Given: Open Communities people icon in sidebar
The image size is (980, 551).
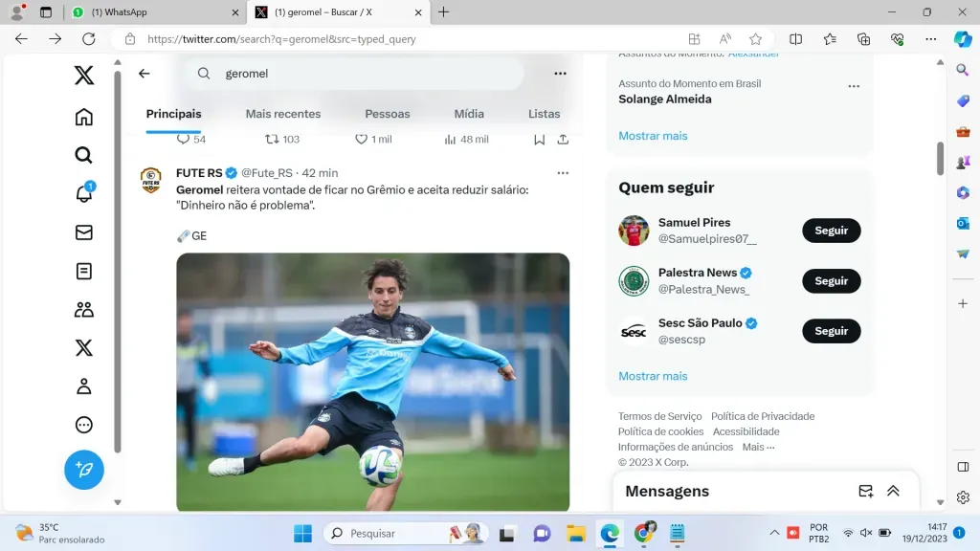Looking at the screenshot, I should click(x=84, y=309).
